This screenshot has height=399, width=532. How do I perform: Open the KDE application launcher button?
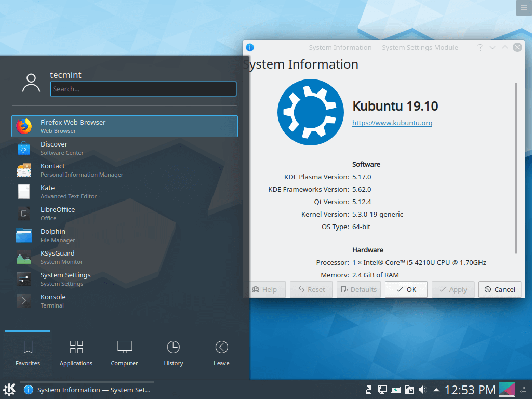click(9, 390)
